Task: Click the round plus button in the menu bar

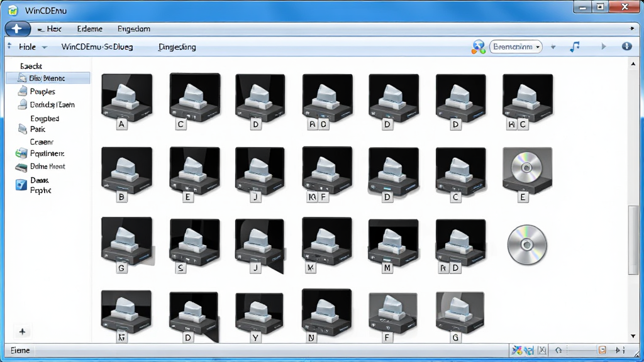Action: (17, 29)
